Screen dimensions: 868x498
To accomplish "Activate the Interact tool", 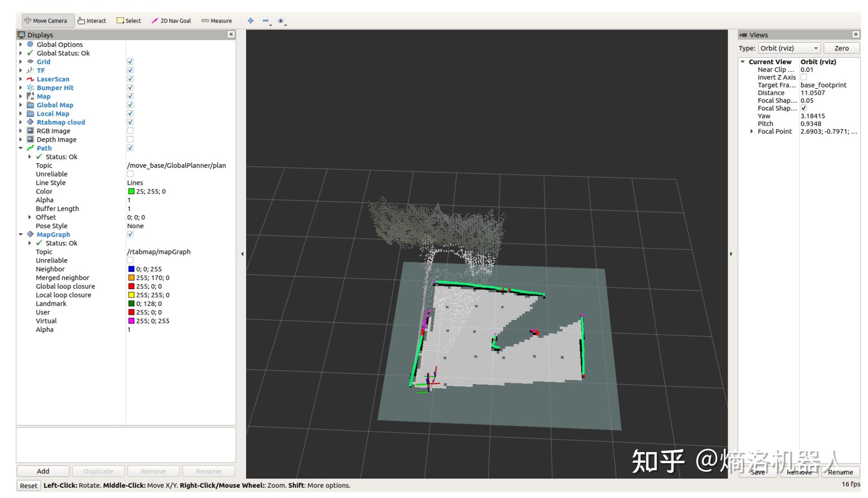I will point(92,21).
